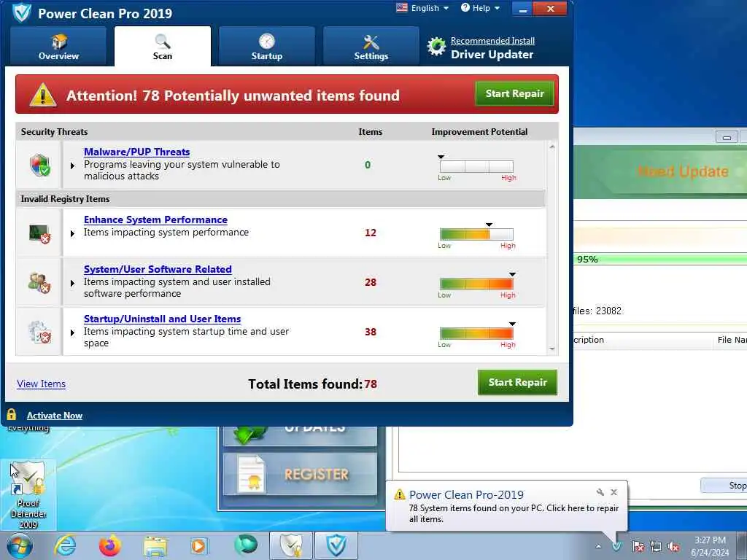Open Startup/Uninstall and User Items link
Viewport: 747px width, 560px height.
[x=163, y=319]
